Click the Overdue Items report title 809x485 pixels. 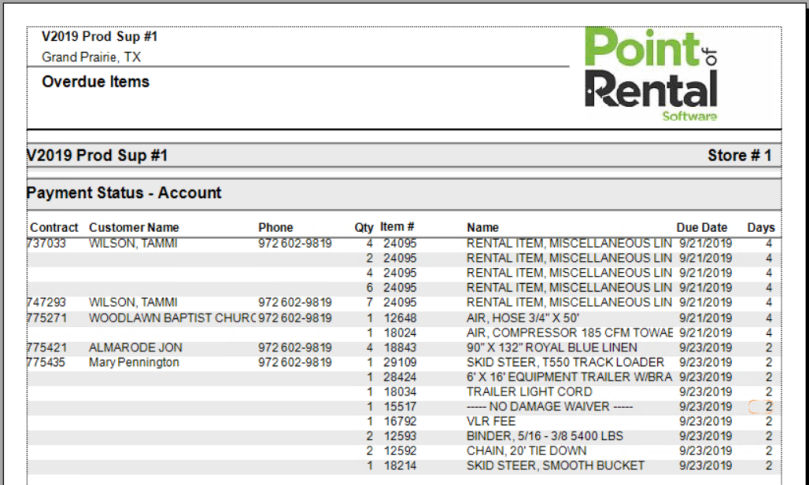(95, 82)
